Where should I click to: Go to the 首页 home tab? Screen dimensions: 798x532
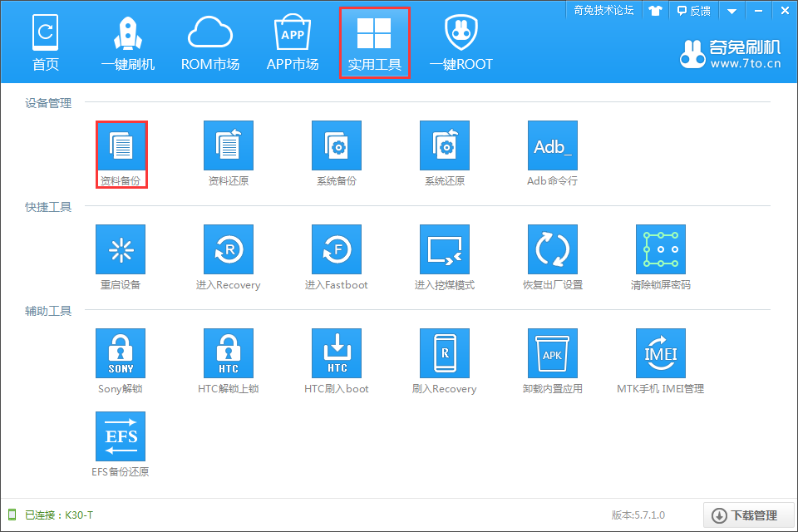[x=45, y=42]
